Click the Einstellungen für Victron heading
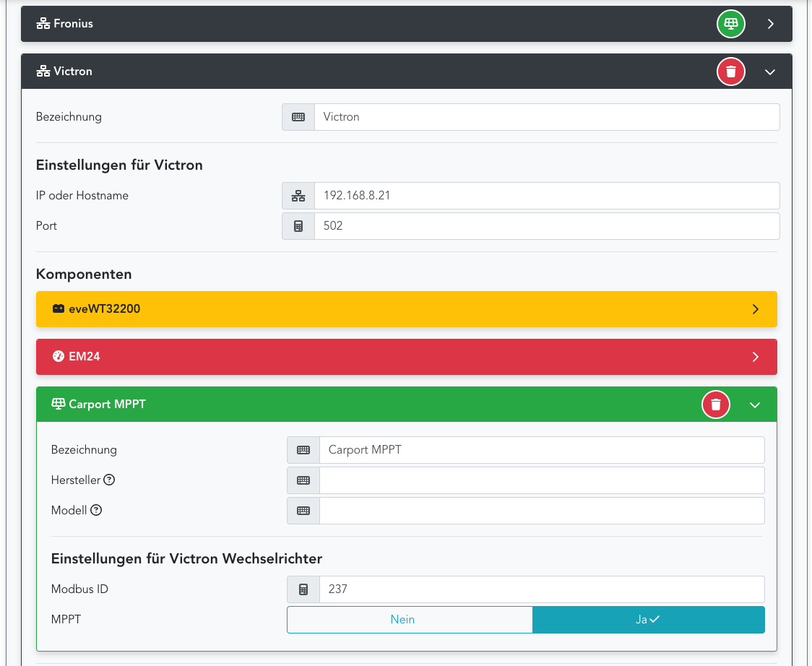Screen dimensions: 812x666 (x=119, y=165)
